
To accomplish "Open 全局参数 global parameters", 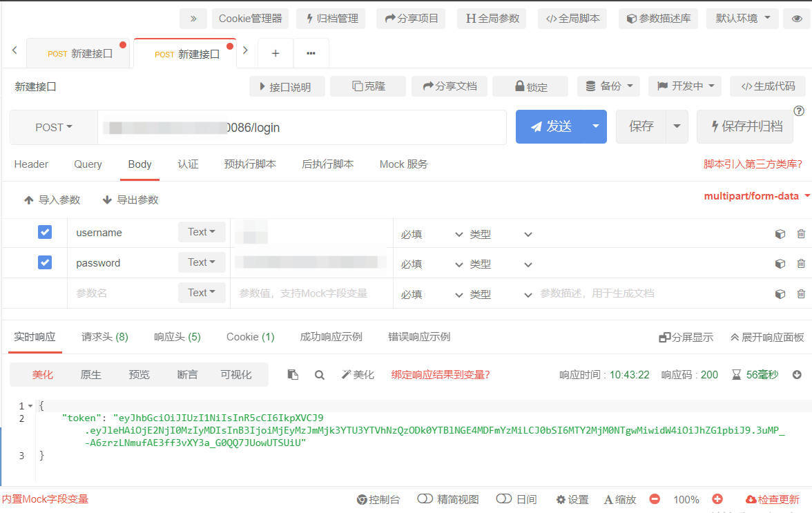I will pyautogui.click(x=492, y=19).
